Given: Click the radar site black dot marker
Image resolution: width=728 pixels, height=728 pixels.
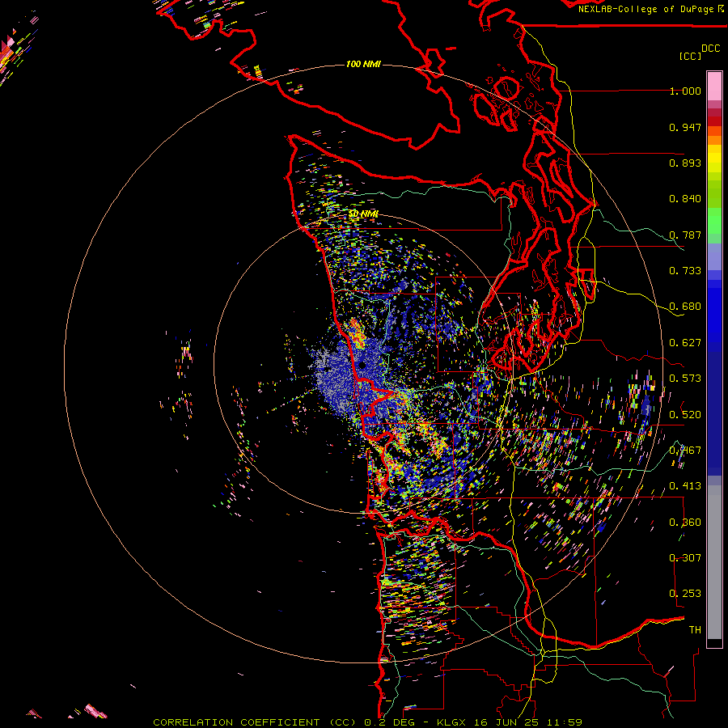Looking at the screenshot, I should pos(362,366).
